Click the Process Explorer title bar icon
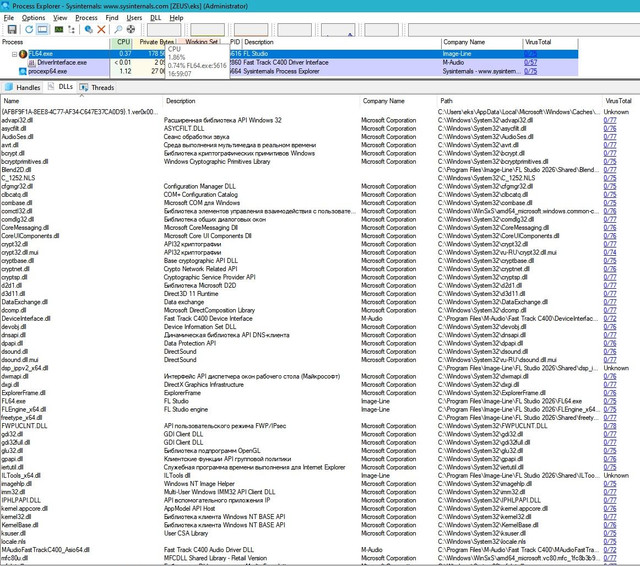 (6, 6)
